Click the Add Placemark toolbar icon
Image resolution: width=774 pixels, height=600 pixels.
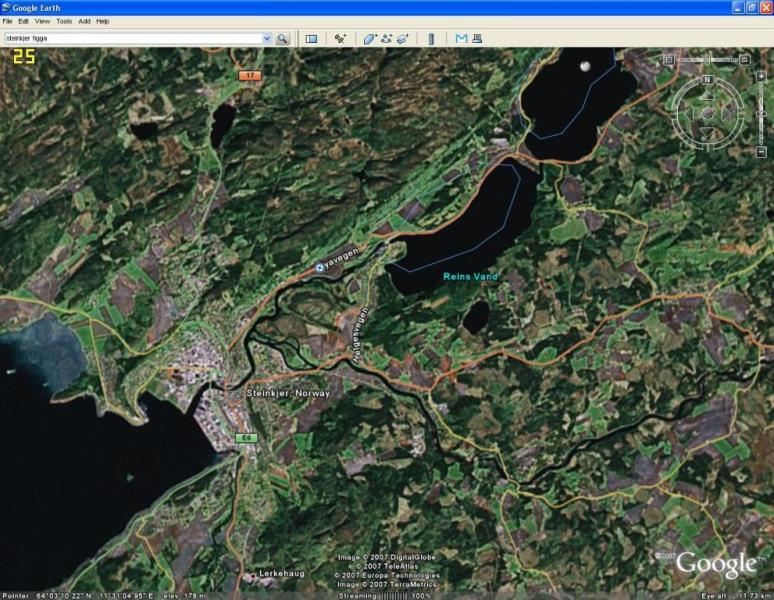340,38
